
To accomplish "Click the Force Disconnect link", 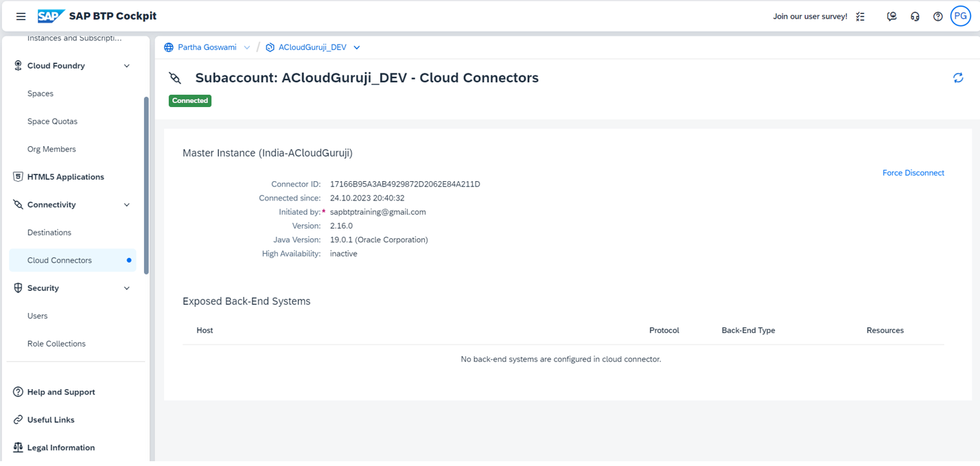I will click(913, 173).
